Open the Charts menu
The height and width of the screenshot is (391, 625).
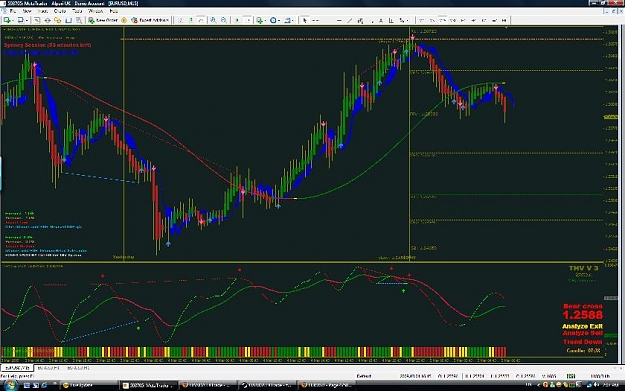[60, 11]
